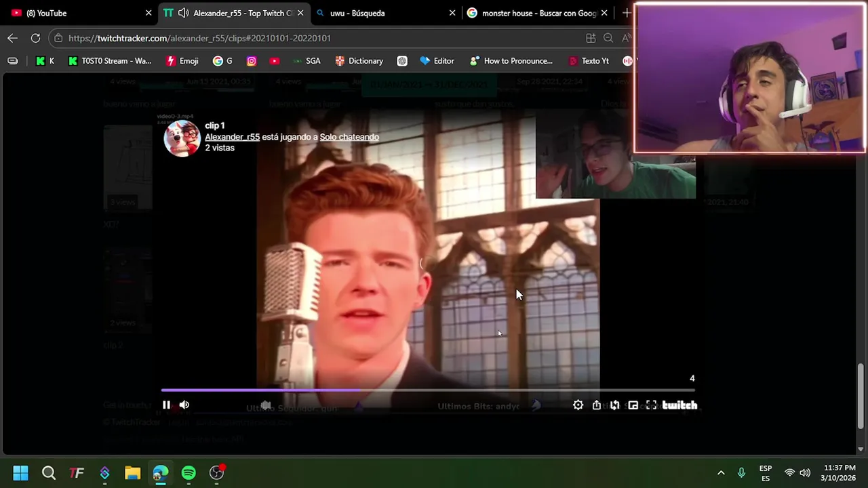Click the page vertical scrollbar thumb
Screen dimensions: 868x488
click(x=861, y=396)
